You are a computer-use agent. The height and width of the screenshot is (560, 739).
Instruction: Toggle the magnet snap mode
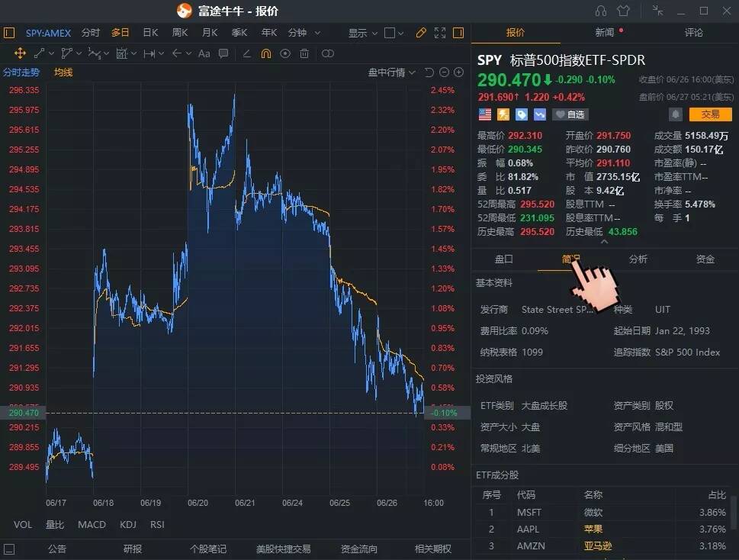266,53
